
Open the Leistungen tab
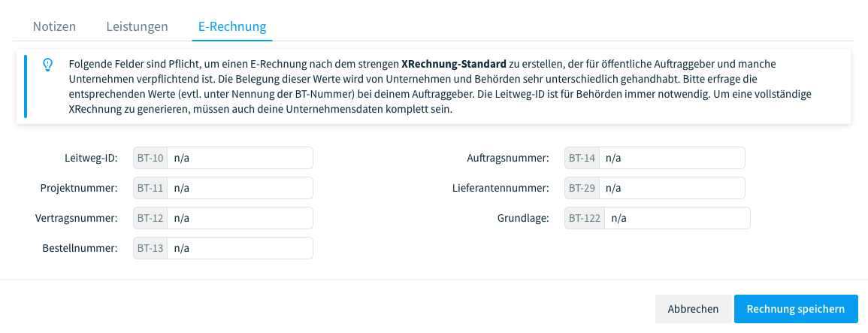tap(138, 26)
